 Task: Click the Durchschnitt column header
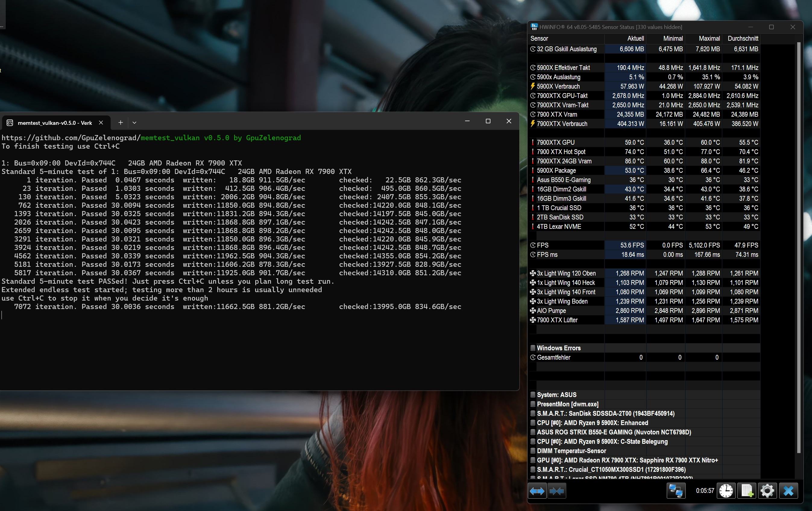coord(743,39)
